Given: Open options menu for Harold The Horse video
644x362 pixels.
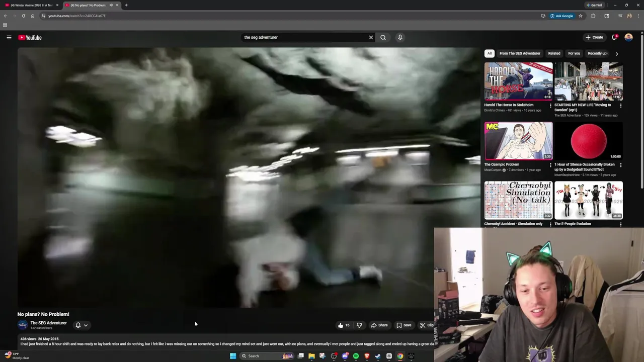Looking at the screenshot, I should click(x=550, y=106).
